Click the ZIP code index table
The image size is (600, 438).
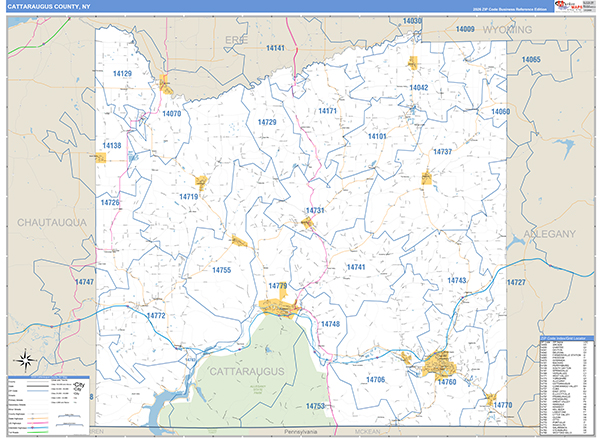point(565,378)
